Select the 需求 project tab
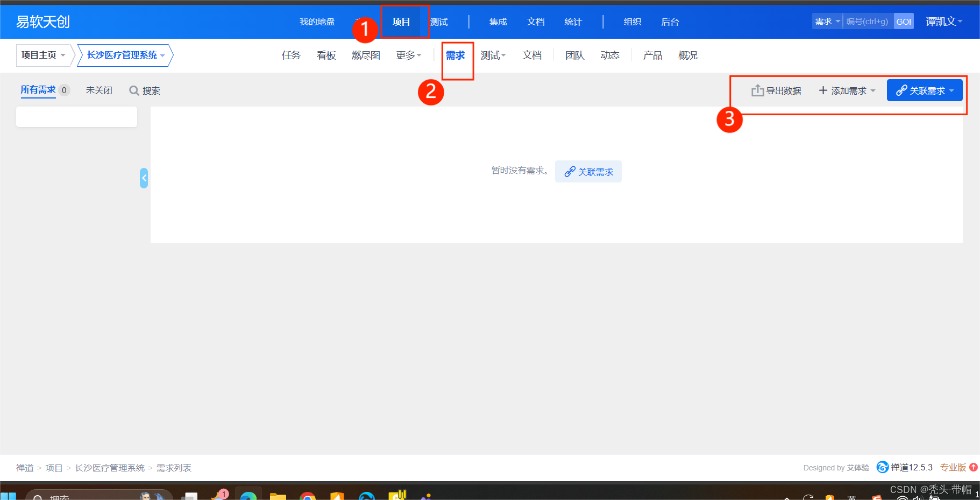 [x=455, y=55]
